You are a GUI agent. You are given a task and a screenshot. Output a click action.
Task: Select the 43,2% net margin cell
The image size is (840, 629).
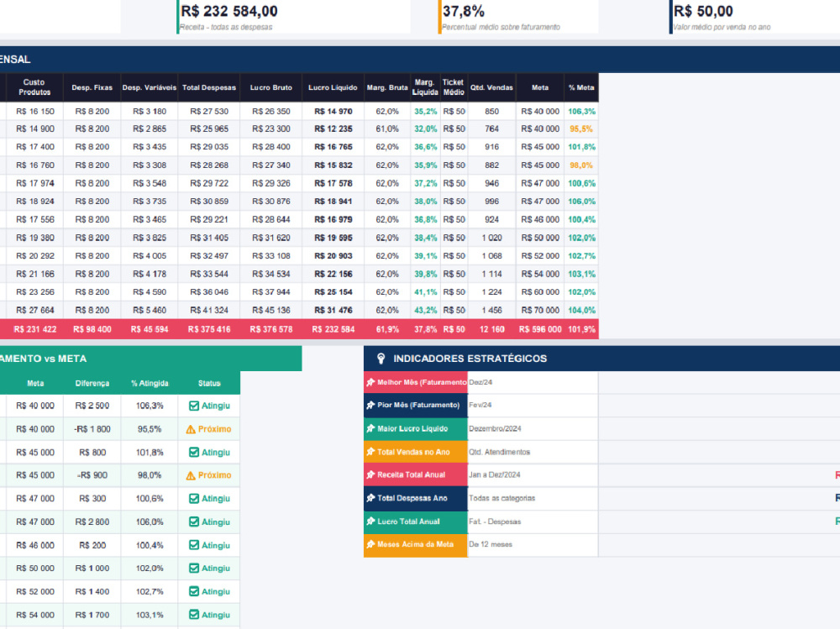coord(425,310)
